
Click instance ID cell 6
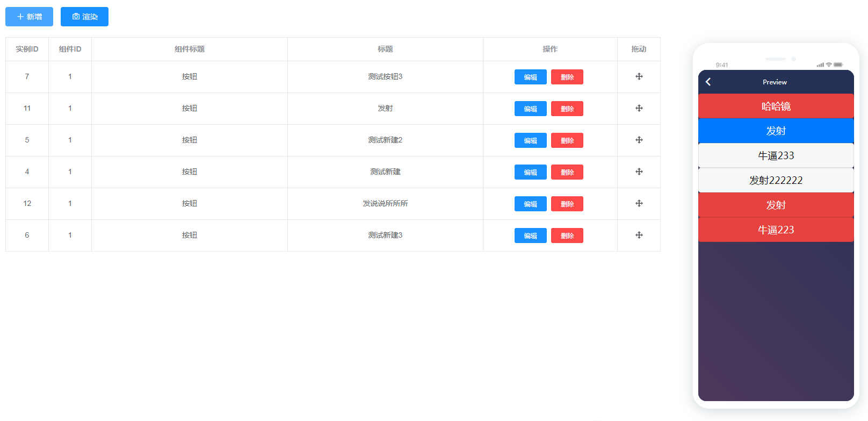coord(27,236)
